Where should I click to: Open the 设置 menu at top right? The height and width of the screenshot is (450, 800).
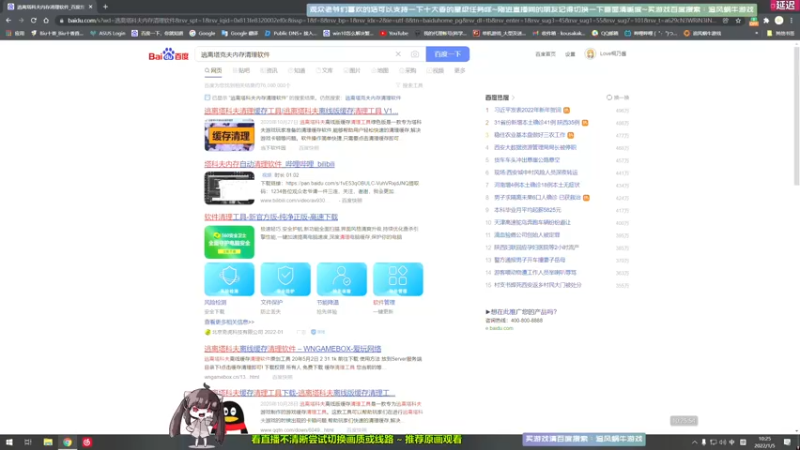tap(570, 54)
